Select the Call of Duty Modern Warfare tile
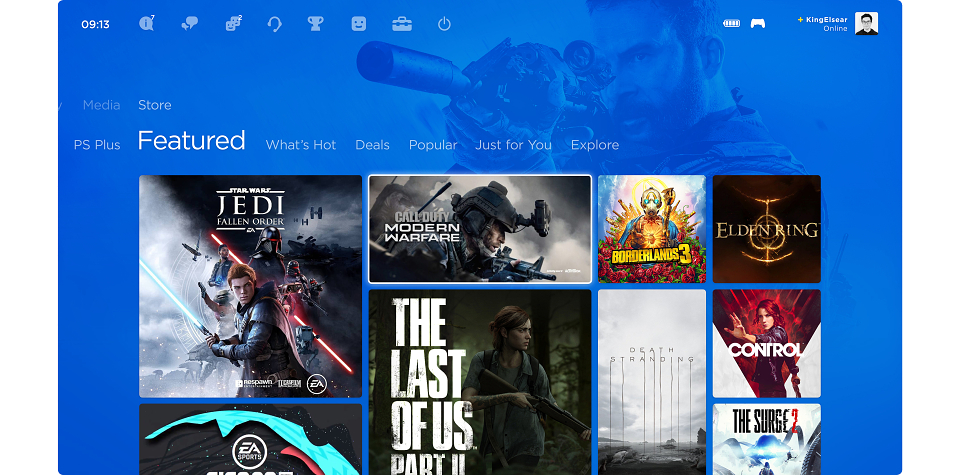Viewport: 960px width, 475px height. click(x=480, y=229)
